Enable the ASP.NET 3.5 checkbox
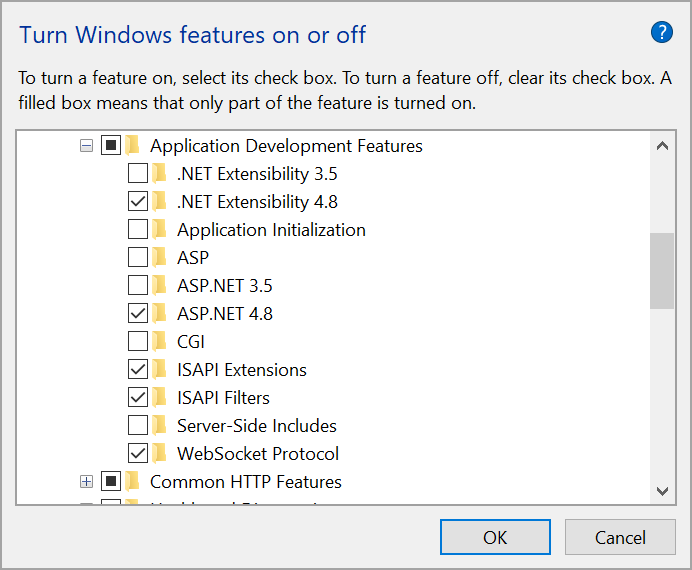 click(138, 285)
